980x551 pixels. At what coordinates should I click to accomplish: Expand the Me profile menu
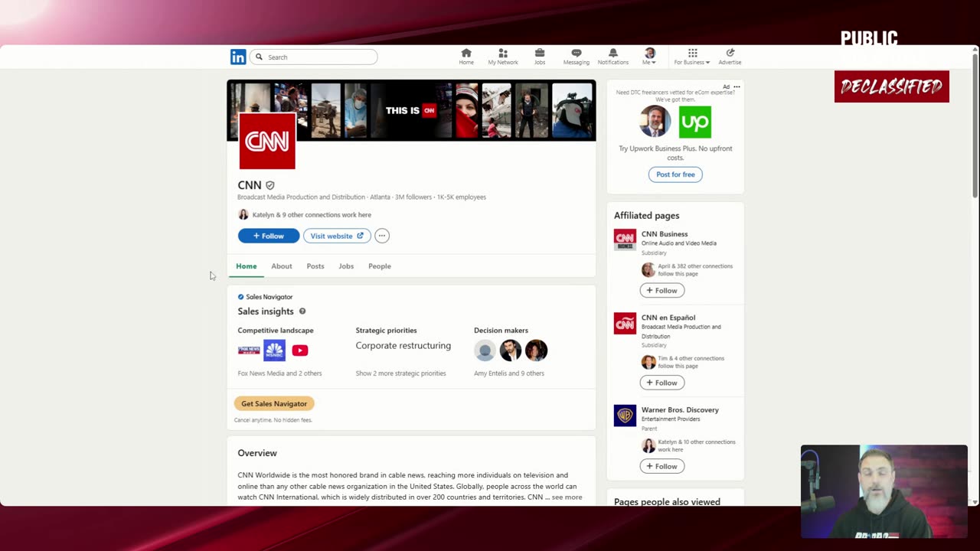649,57
